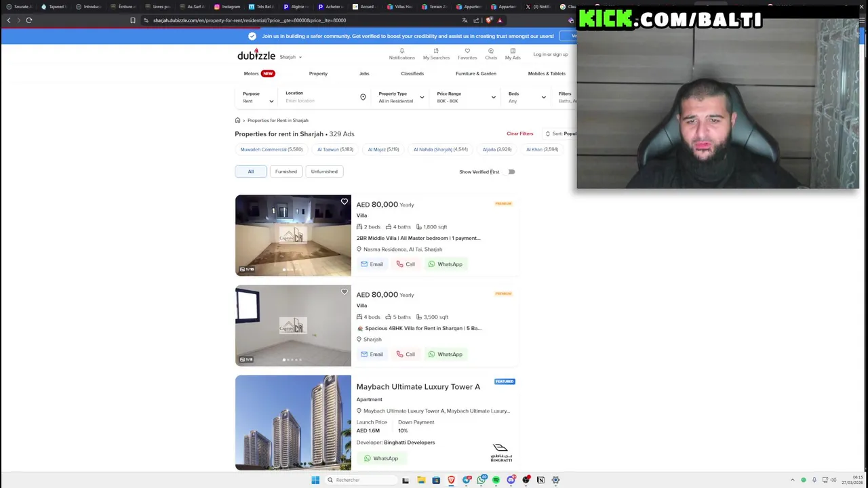Screen dimensions: 868x488
Task: Open the Settings gear on the taskbar
Action: 555,480
